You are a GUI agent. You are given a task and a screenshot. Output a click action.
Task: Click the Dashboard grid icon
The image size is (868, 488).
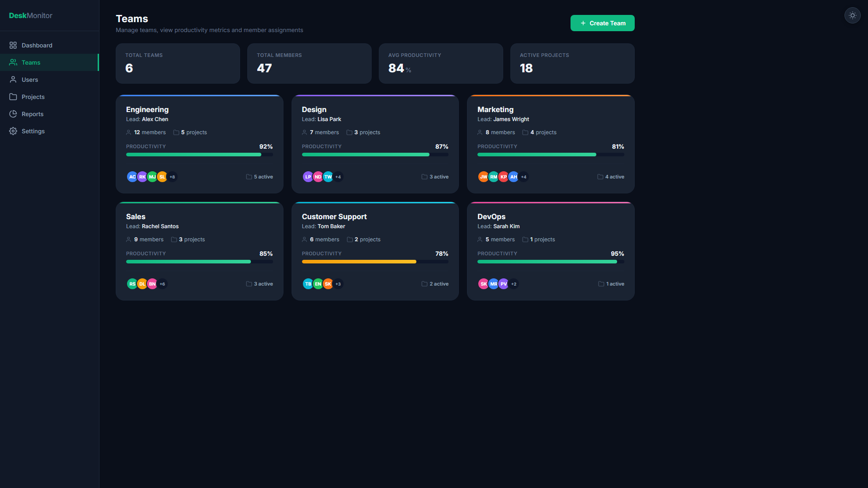[x=13, y=45]
